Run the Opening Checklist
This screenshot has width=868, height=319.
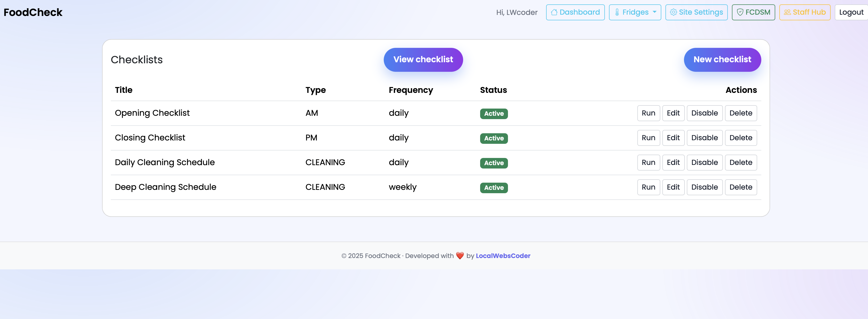pyautogui.click(x=648, y=113)
